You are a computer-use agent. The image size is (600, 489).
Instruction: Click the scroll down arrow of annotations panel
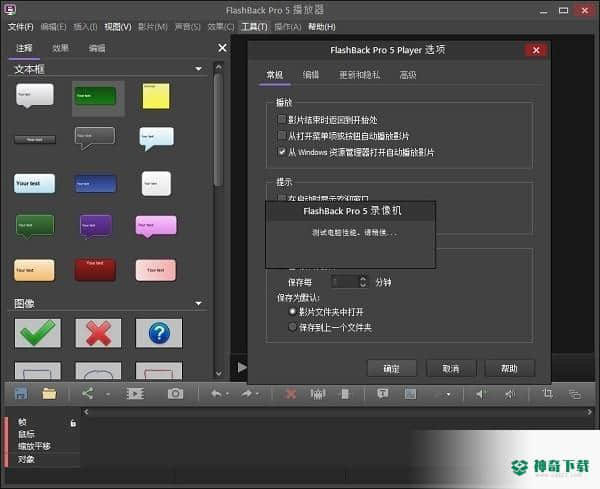coord(218,373)
